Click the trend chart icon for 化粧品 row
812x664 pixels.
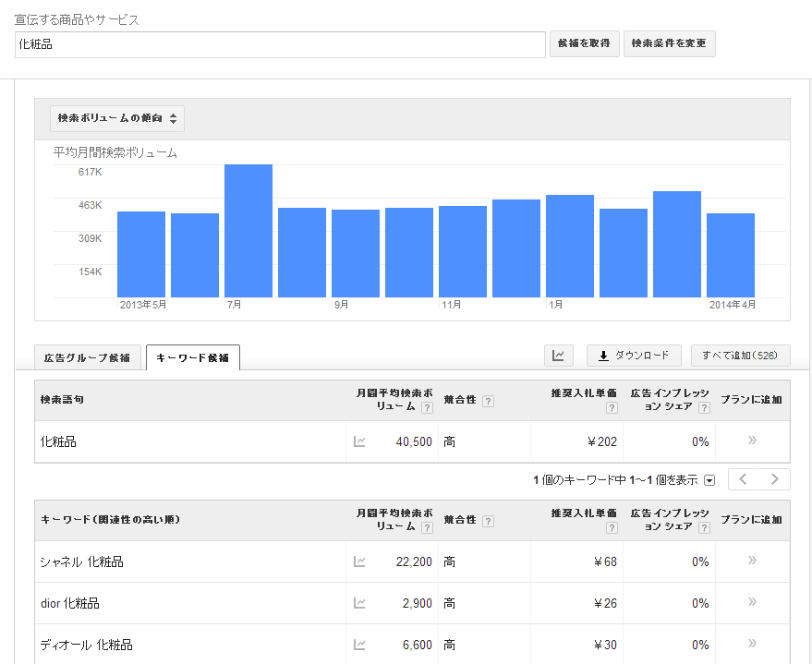point(359,441)
